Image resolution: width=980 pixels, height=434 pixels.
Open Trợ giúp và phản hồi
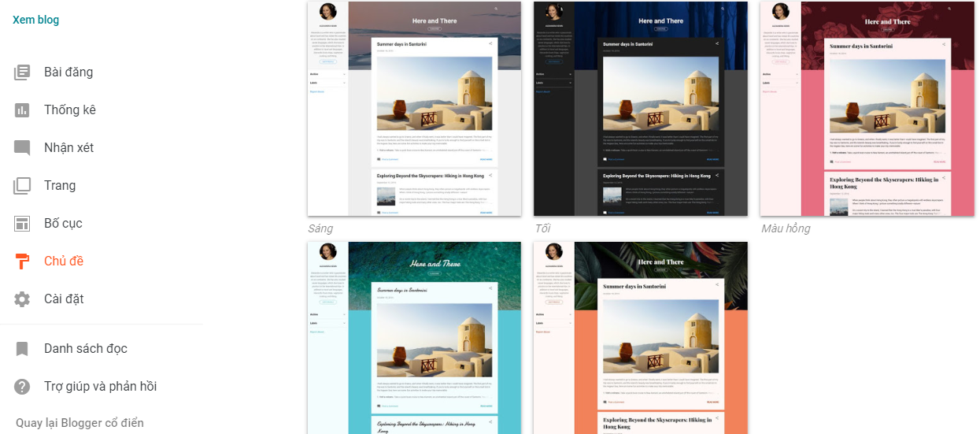click(x=101, y=387)
